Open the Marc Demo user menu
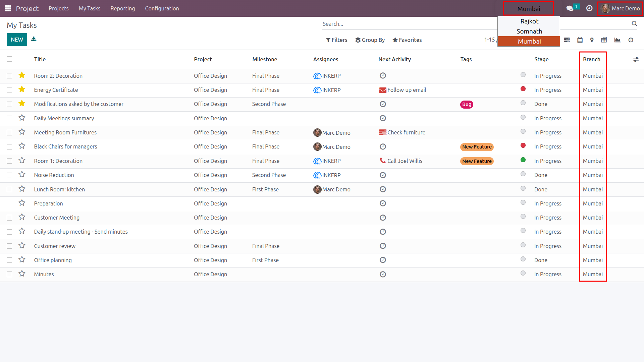The image size is (644, 362). coord(620,8)
